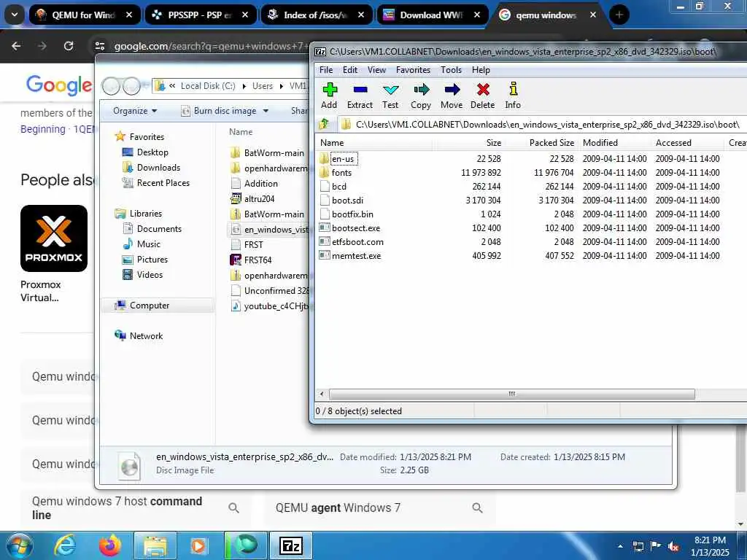Screen dimensions: 747x560
Task: Select etfsboot.com in the 7-Zip list
Action: (x=357, y=241)
